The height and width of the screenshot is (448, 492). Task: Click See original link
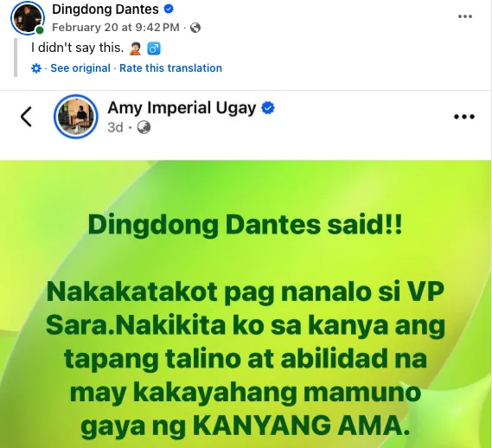click(x=80, y=68)
